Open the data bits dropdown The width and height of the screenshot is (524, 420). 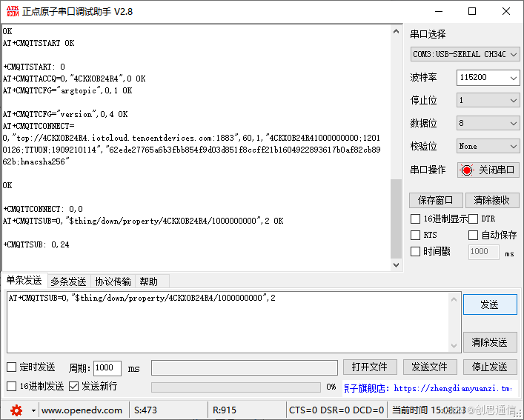click(x=488, y=123)
